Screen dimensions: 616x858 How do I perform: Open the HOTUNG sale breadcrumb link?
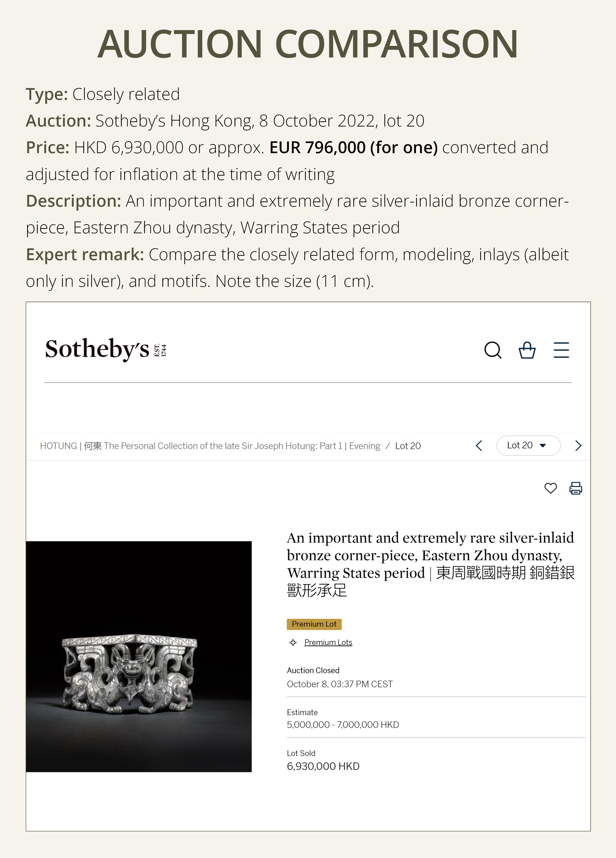point(210,446)
